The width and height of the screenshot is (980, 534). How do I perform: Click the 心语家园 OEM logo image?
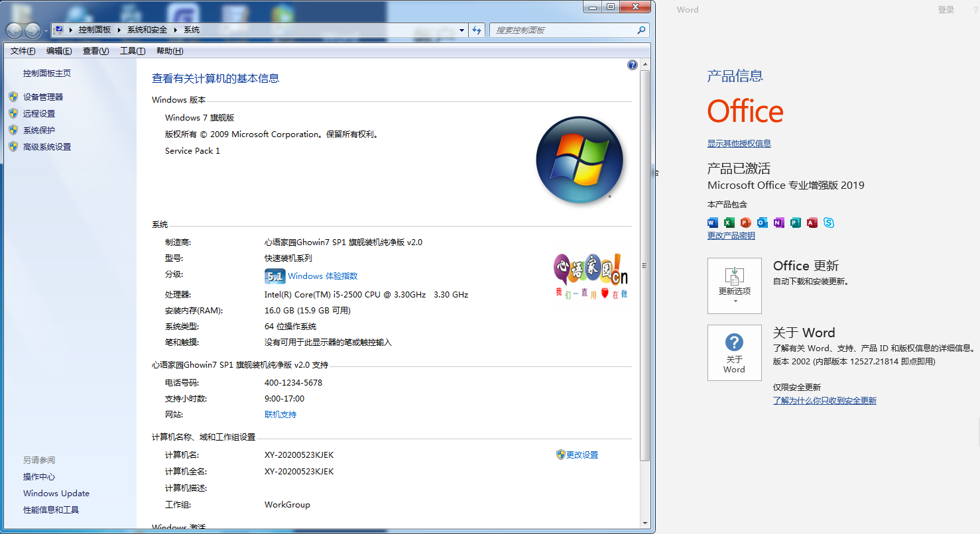pos(590,276)
